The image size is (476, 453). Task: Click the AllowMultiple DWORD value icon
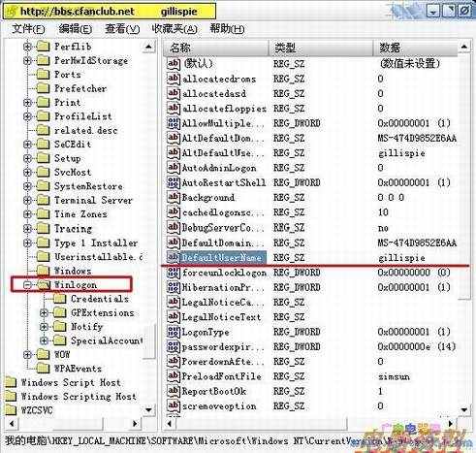(x=173, y=123)
